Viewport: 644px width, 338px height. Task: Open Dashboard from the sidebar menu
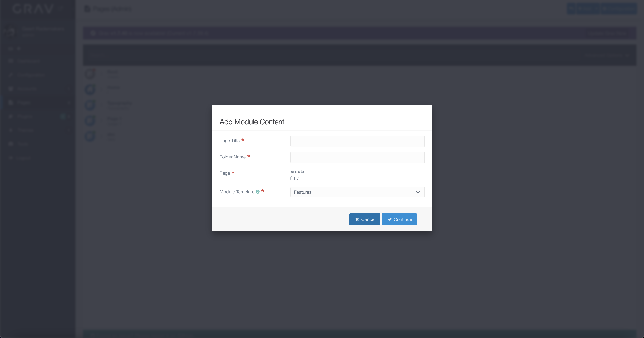pyautogui.click(x=28, y=61)
